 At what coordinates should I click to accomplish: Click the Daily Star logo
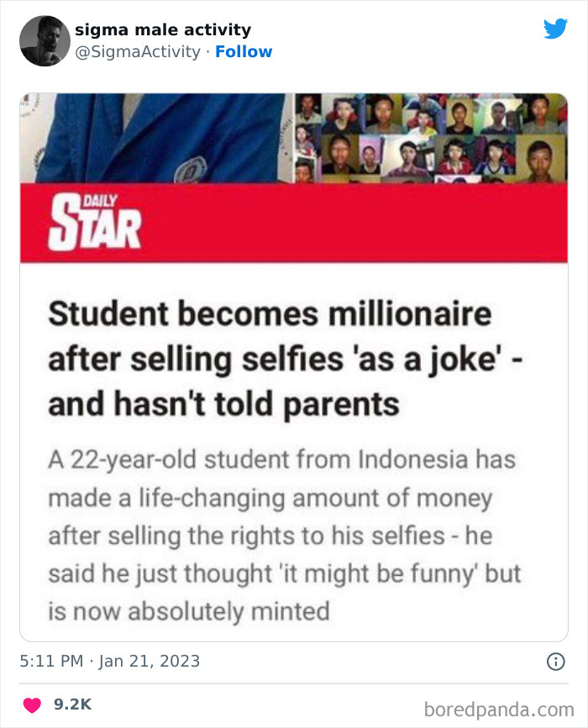pyautogui.click(x=94, y=222)
